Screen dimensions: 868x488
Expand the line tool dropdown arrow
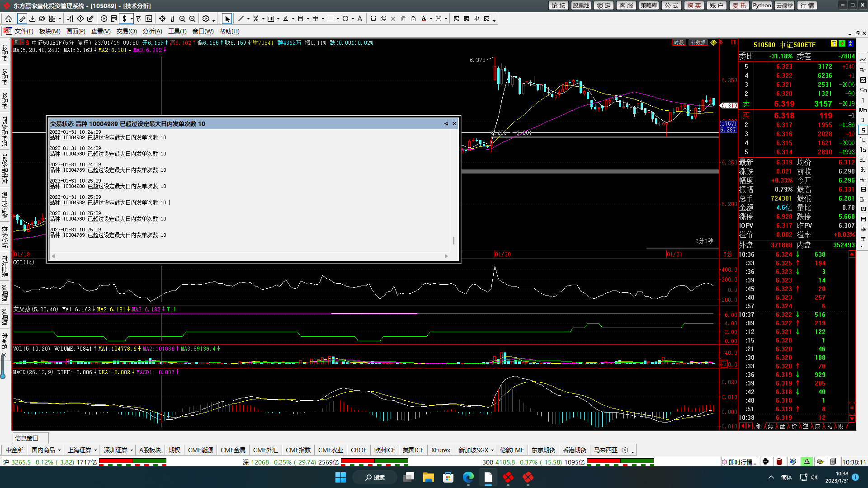[248, 19]
